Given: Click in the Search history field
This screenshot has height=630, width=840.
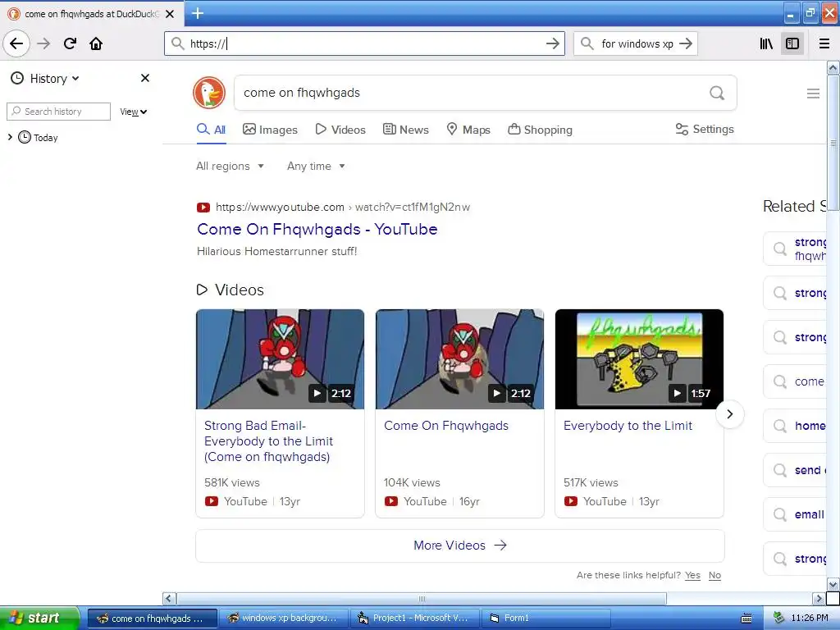Looking at the screenshot, I should coord(58,112).
